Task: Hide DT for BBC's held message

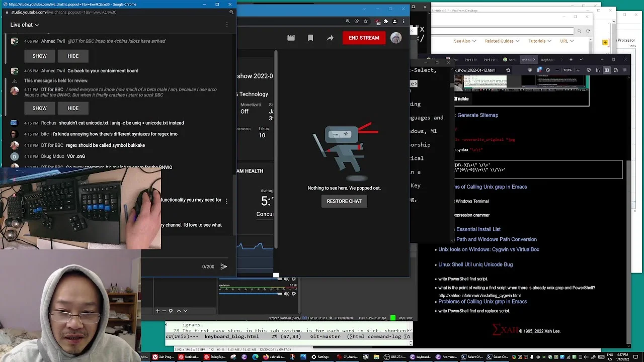Action: pos(73,108)
